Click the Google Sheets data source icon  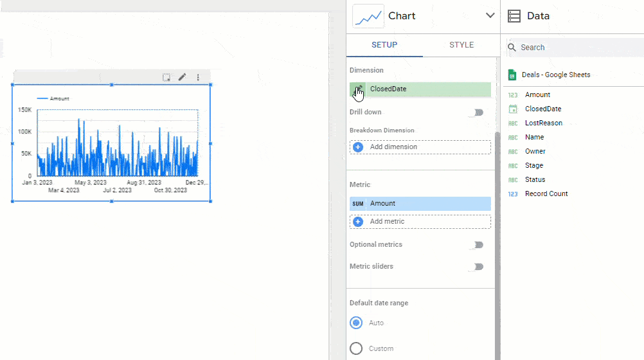pos(512,75)
